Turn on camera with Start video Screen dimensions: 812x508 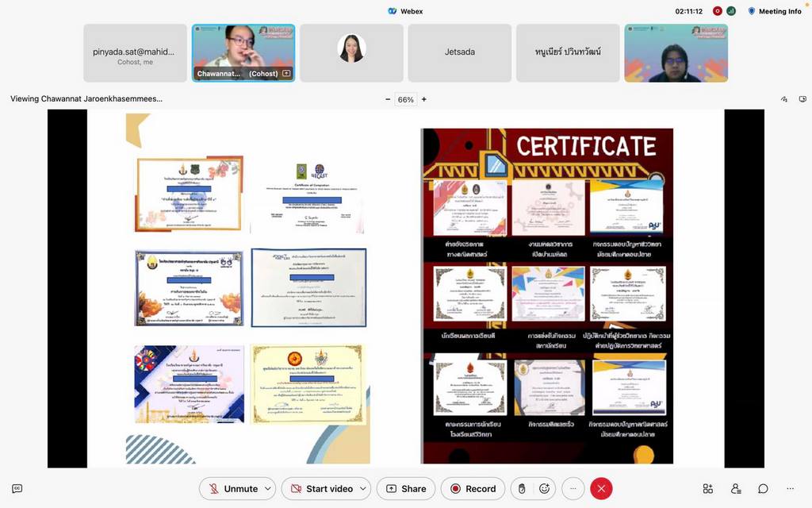coord(321,489)
